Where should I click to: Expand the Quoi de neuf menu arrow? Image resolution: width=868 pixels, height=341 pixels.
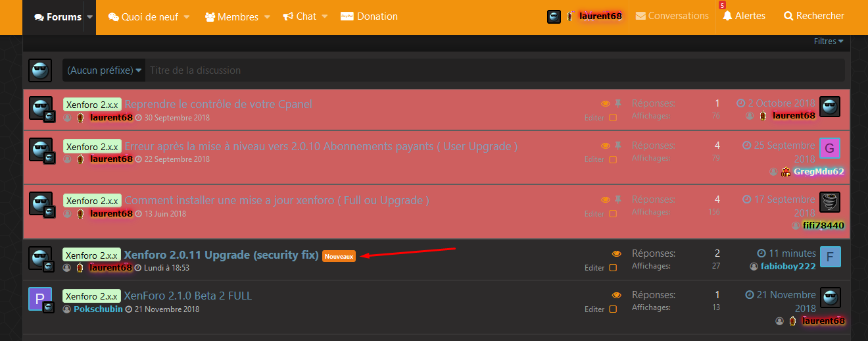point(187,16)
